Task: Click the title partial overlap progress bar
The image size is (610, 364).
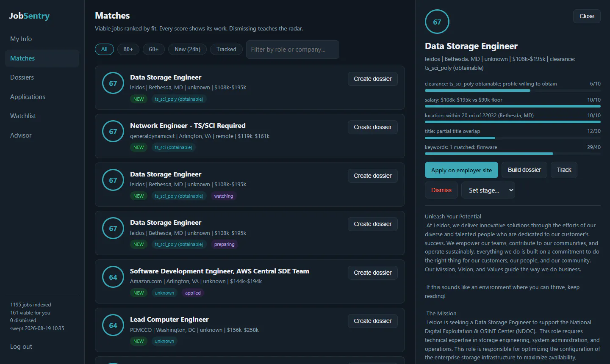Action: tap(513, 138)
